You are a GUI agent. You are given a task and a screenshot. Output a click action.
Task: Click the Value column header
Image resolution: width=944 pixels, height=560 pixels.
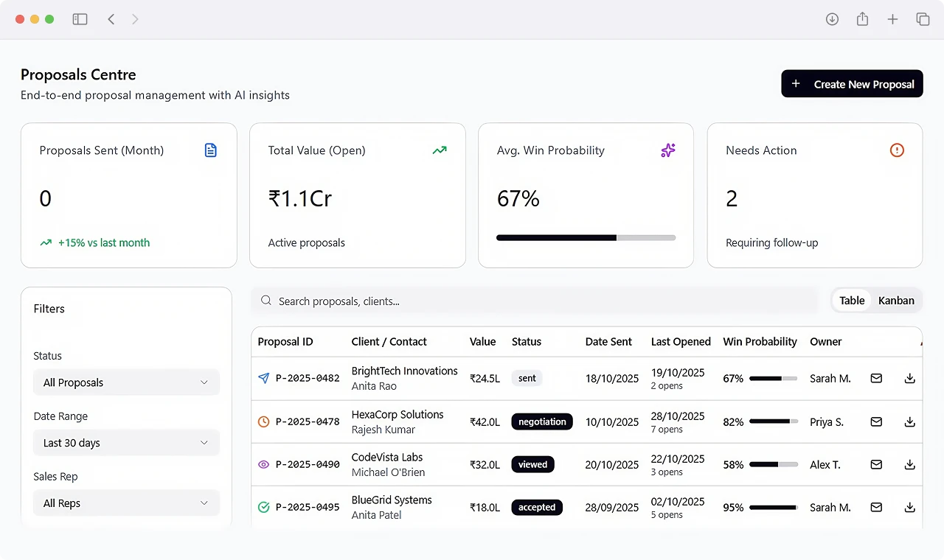(483, 341)
